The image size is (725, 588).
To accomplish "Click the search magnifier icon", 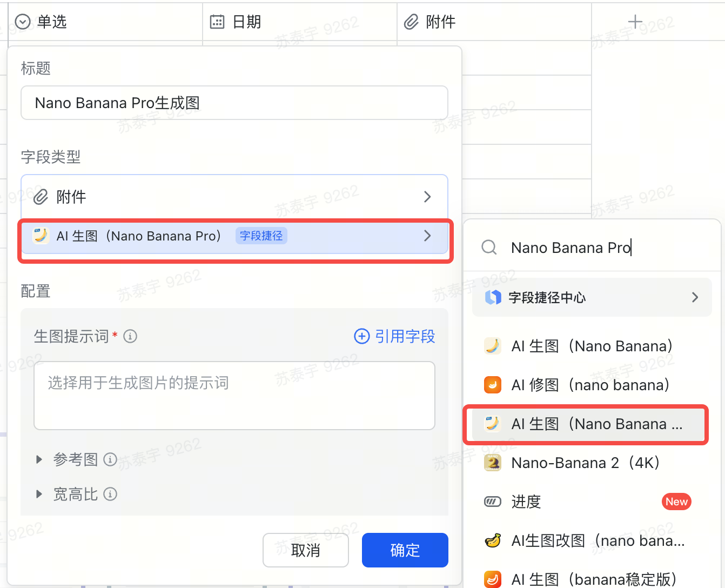I will (x=489, y=248).
